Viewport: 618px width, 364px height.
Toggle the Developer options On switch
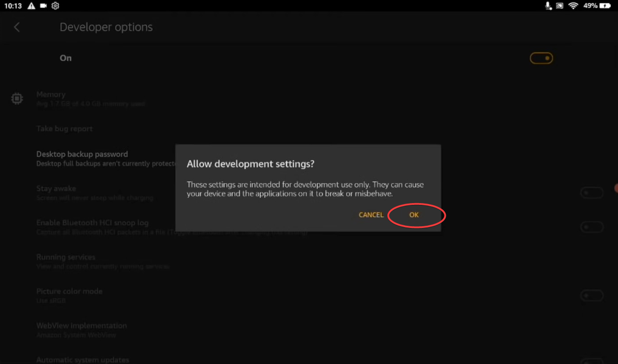click(x=541, y=58)
